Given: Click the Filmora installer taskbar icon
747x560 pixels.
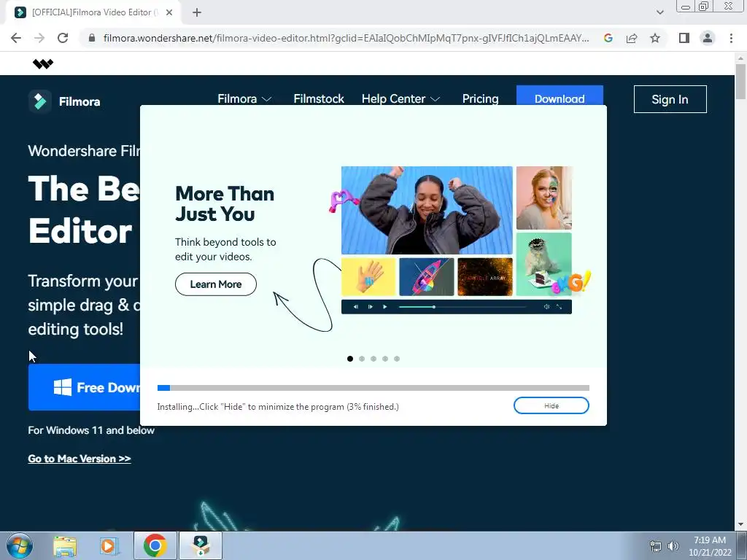Looking at the screenshot, I should tap(201, 545).
